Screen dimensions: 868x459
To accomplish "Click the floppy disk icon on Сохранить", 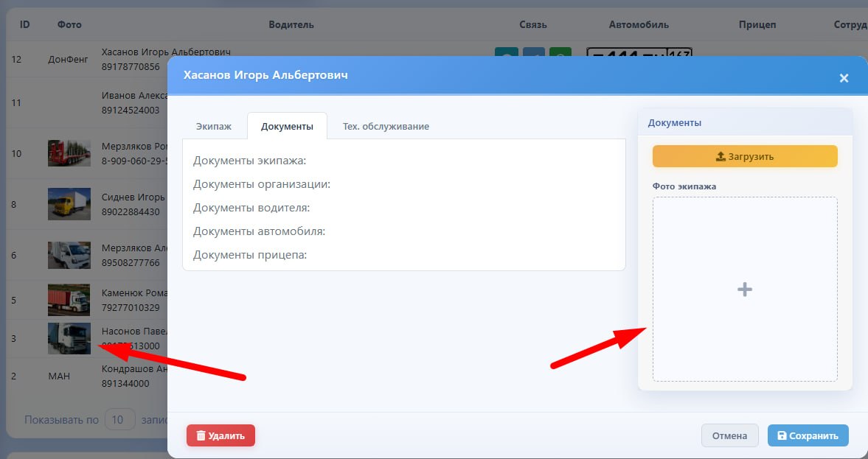I will click(782, 435).
